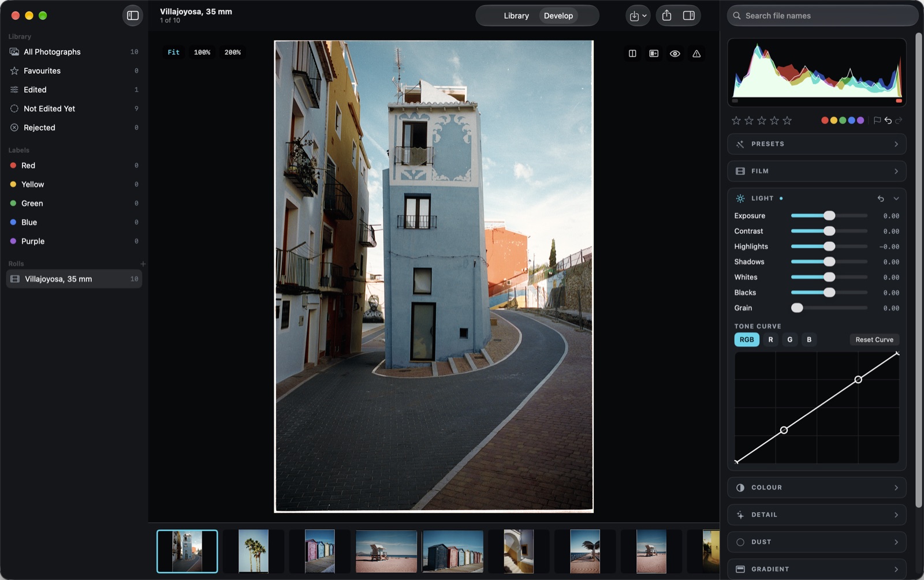The height and width of the screenshot is (580, 924).
Task: Select the R tone curve channel
Action: point(770,340)
